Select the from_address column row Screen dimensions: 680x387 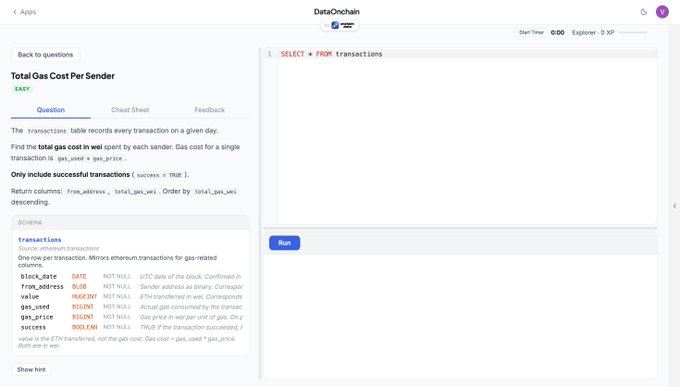click(x=131, y=286)
